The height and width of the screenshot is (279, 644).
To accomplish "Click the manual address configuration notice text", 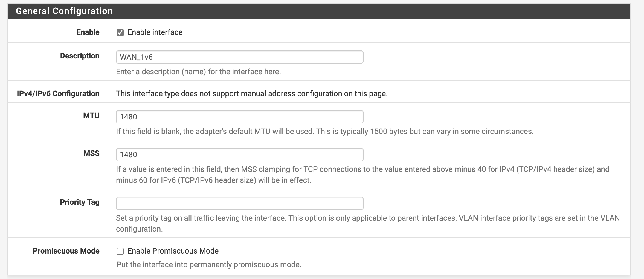I will click(252, 94).
